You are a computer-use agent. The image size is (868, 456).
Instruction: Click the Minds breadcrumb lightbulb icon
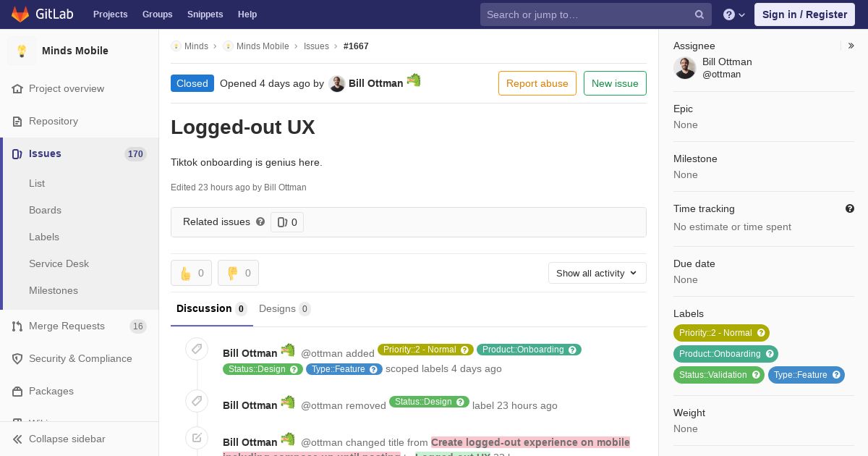[176, 46]
